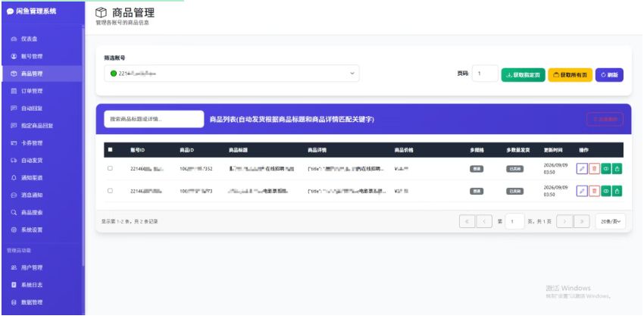Click the 批量删除 batch delete button
The width and height of the screenshot is (644, 319).
tap(605, 119)
